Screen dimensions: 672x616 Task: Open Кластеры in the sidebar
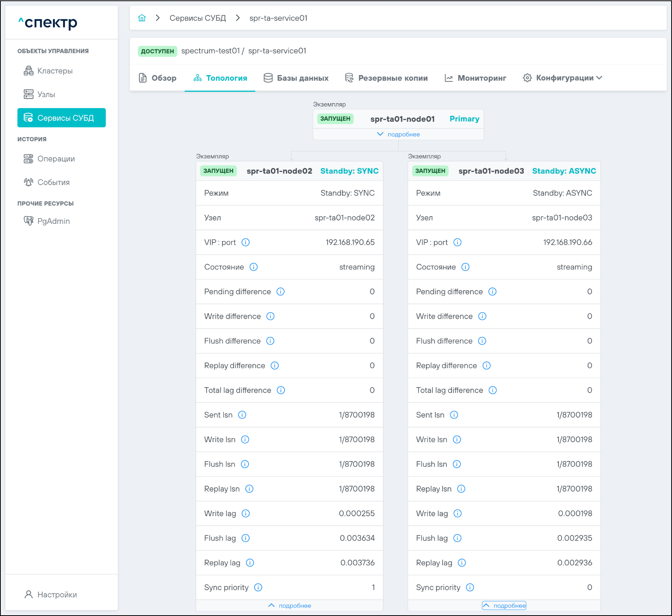pyautogui.click(x=55, y=71)
